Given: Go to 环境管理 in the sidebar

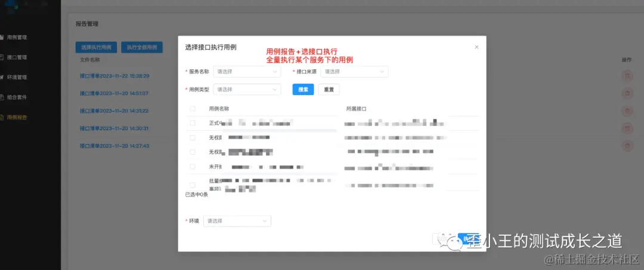Looking at the screenshot, I should click(x=17, y=78).
